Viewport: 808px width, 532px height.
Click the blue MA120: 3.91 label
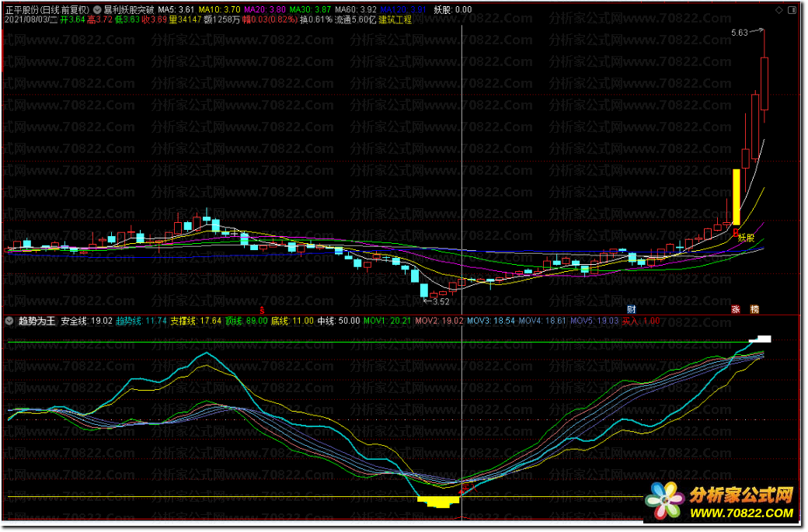tap(403, 9)
